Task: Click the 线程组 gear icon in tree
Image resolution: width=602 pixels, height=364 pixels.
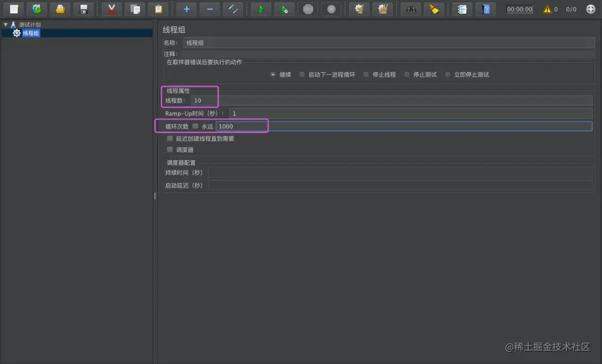Action: tap(16, 33)
